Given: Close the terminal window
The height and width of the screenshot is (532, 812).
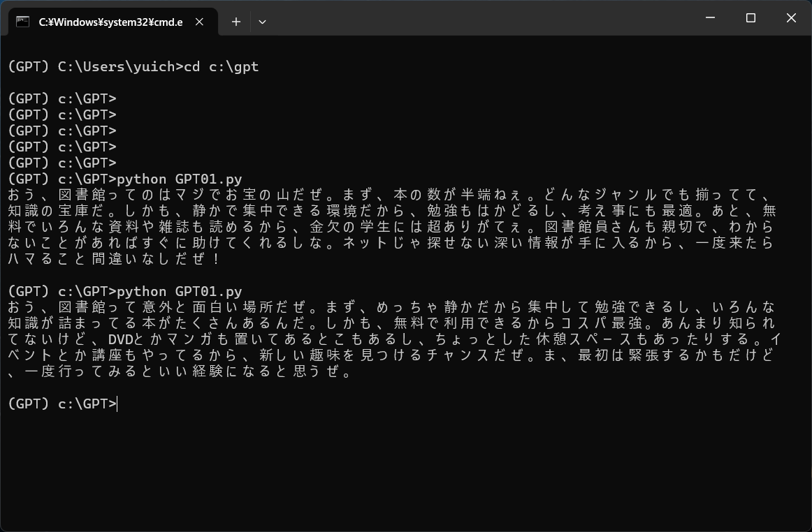Looking at the screenshot, I should (791, 18).
